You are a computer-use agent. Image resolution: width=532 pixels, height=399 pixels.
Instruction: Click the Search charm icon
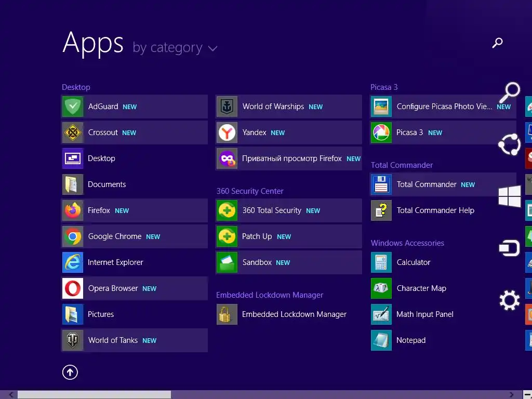[510, 92]
